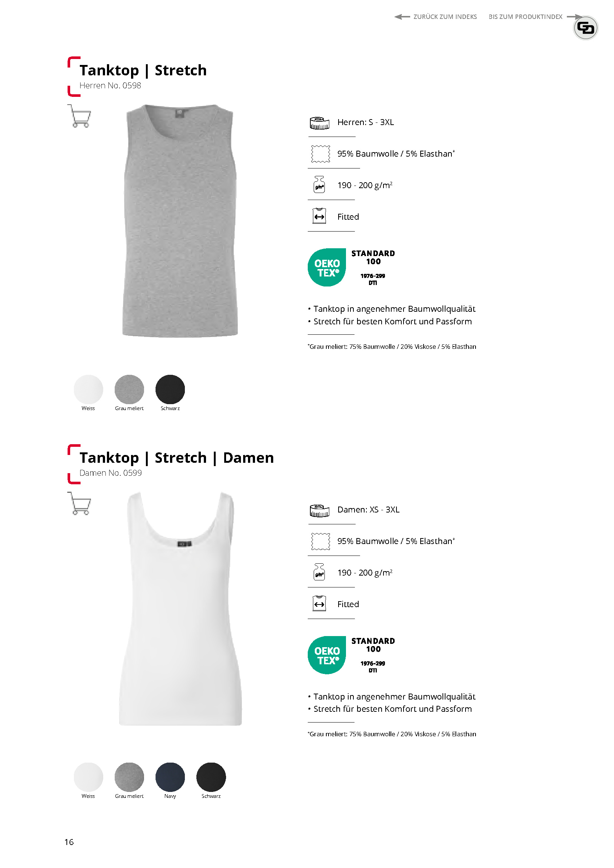Click the grey Herren tanktop product image

(180, 221)
